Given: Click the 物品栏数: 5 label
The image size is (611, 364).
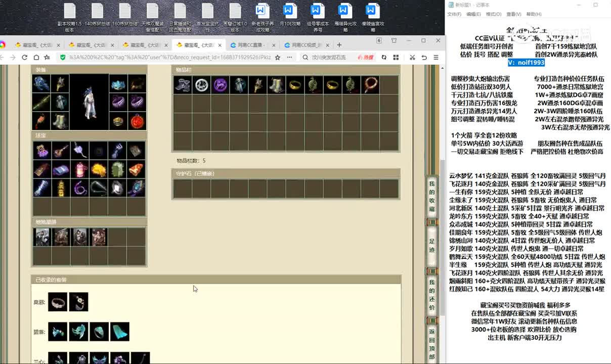Looking at the screenshot, I should [x=191, y=161].
